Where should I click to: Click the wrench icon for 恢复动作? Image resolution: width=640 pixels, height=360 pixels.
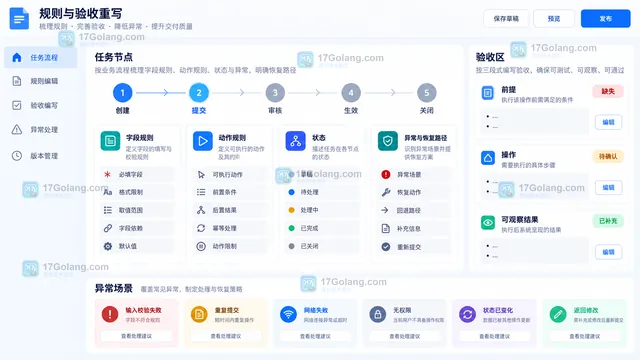(386, 192)
